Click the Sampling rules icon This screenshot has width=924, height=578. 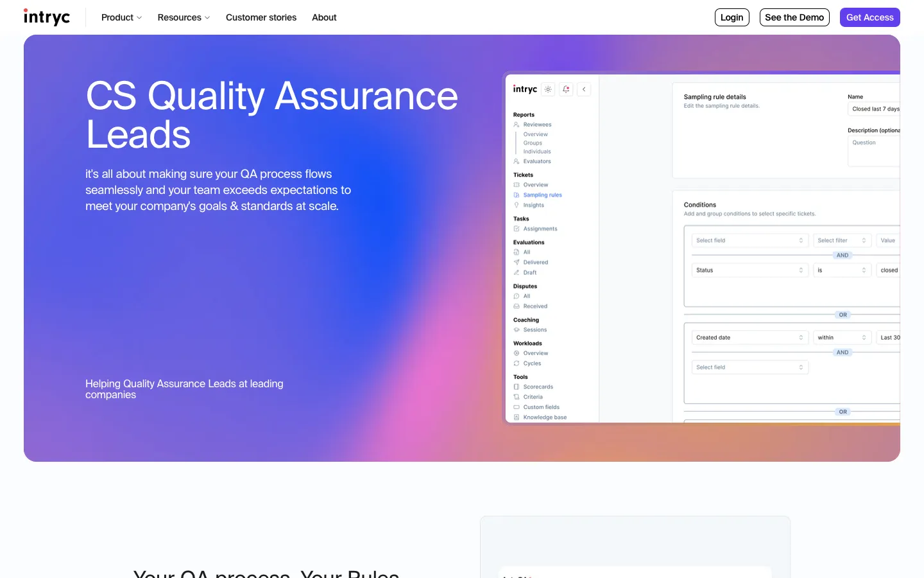tap(517, 195)
